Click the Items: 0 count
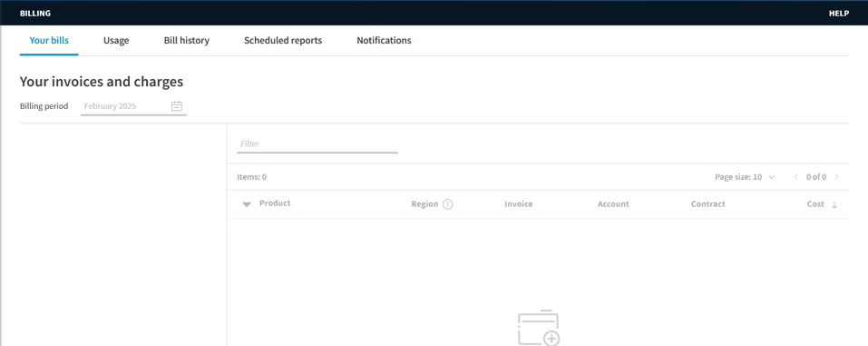Screen dimensions: 868x346 [252, 177]
